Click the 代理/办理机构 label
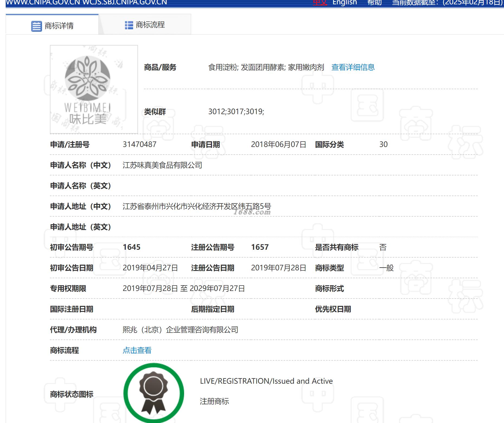 point(73,330)
